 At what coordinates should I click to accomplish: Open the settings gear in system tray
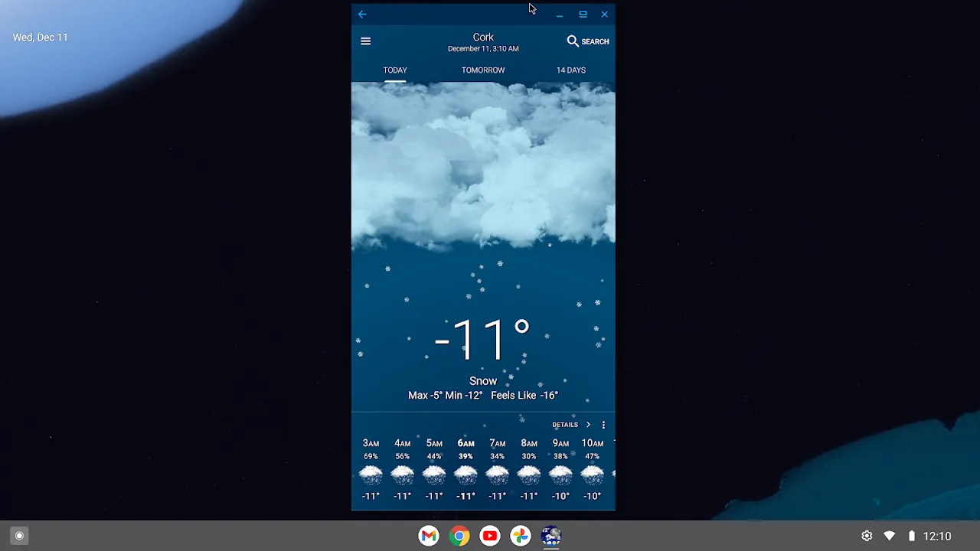point(867,536)
